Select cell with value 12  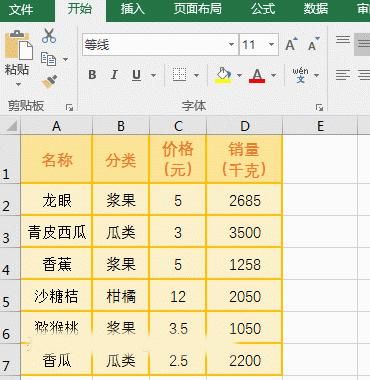(x=178, y=295)
